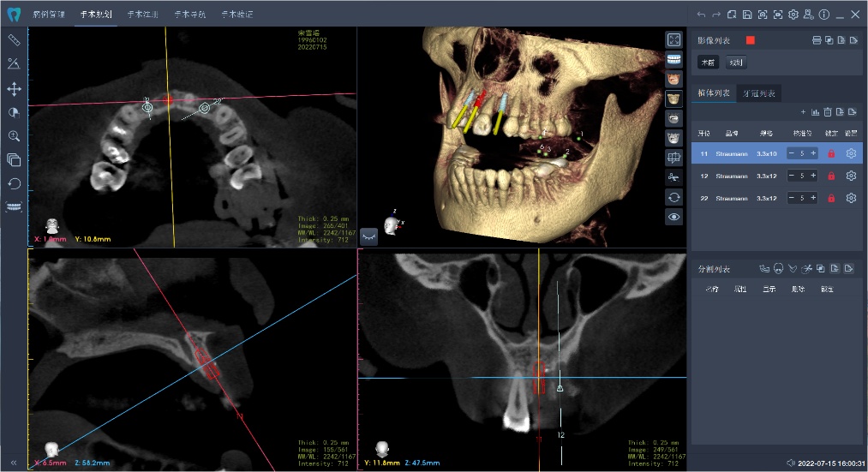
Task: Switch to the 手术规划 tab
Action: pos(96,15)
